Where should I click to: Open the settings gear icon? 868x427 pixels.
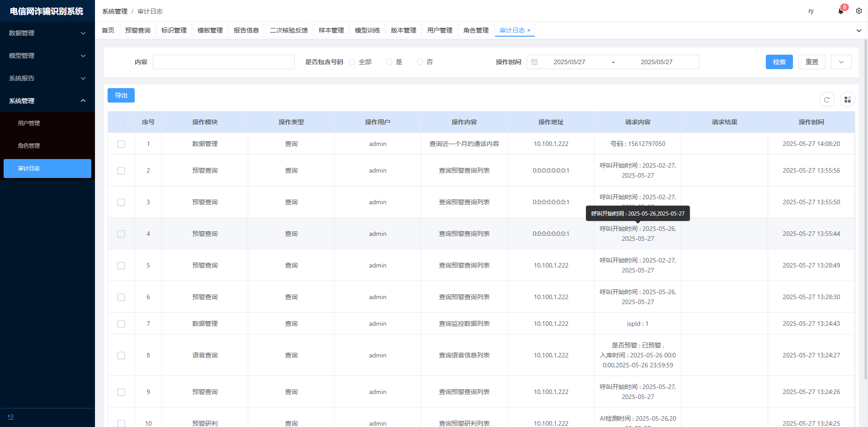[x=859, y=11]
